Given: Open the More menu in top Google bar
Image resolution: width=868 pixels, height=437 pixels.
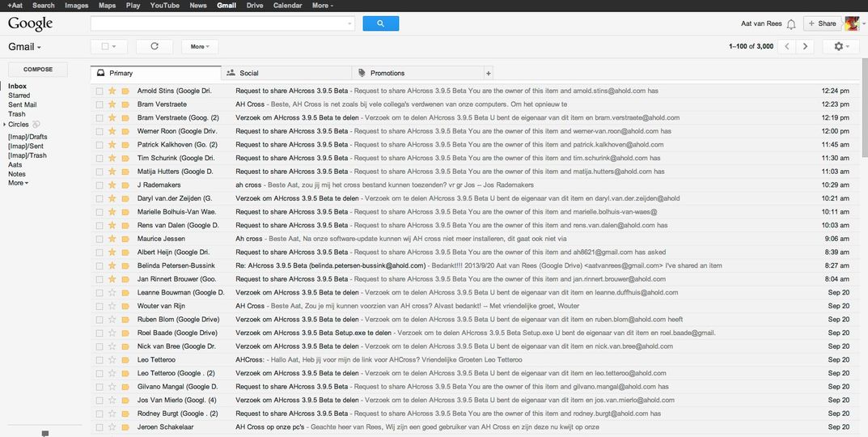Looking at the screenshot, I should pos(323,6).
